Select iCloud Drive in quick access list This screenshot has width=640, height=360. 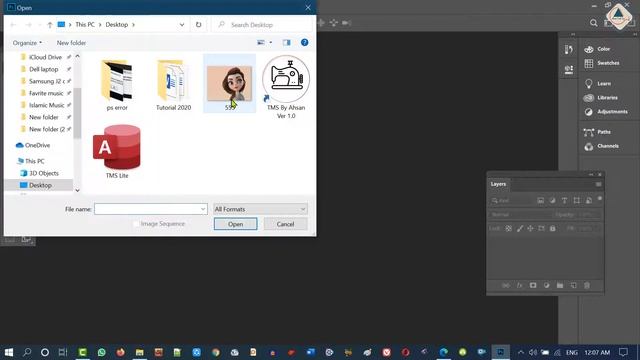[x=45, y=57]
